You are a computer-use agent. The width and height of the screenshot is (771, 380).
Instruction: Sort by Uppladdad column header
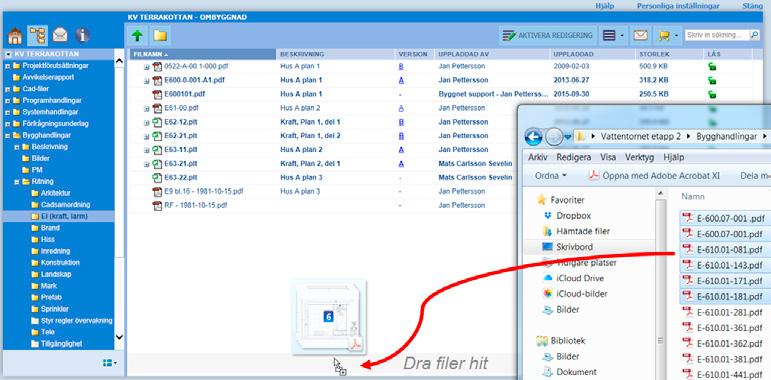pyautogui.click(x=593, y=54)
